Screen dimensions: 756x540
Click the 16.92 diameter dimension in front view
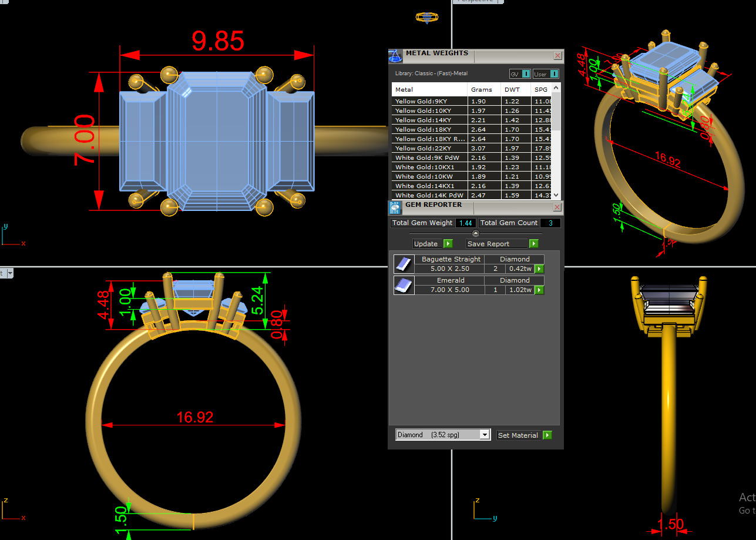click(194, 417)
